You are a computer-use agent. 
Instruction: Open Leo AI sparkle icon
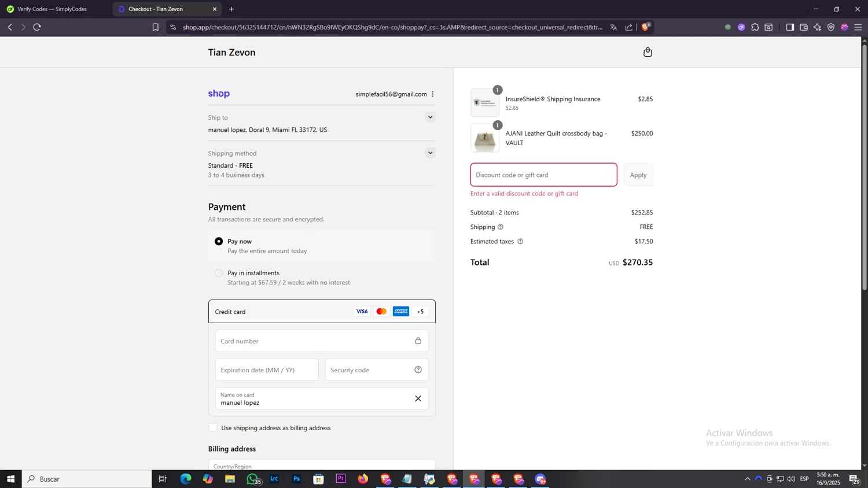click(817, 27)
